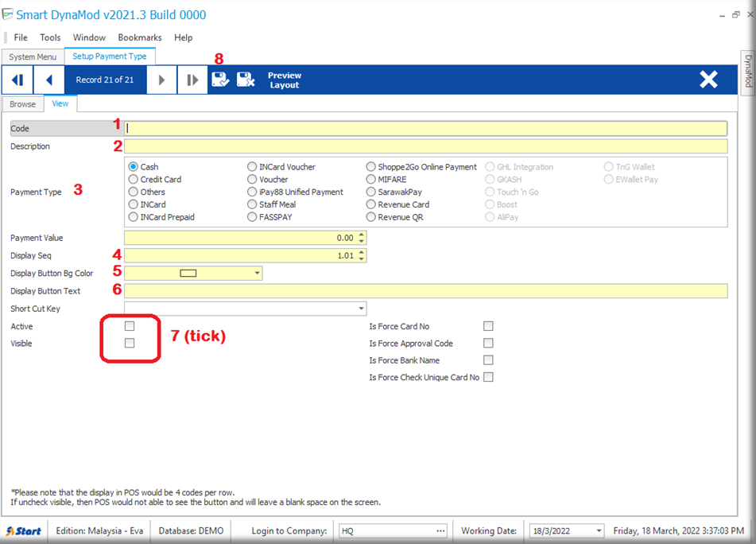Jump to the last record
756x544 pixels.
click(192, 80)
